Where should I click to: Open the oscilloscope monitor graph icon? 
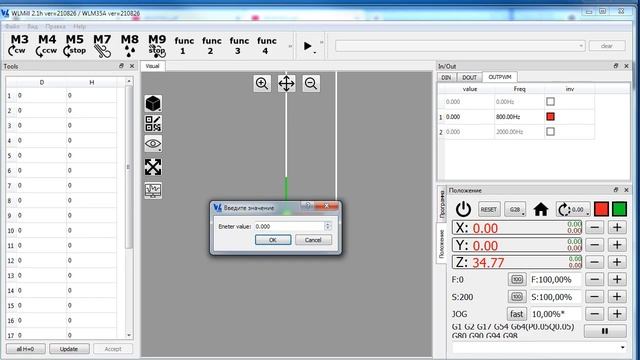(x=153, y=190)
